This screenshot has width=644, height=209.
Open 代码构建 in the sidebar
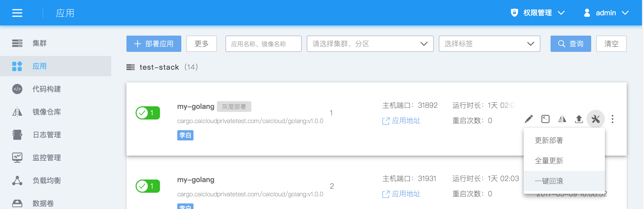pos(46,89)
